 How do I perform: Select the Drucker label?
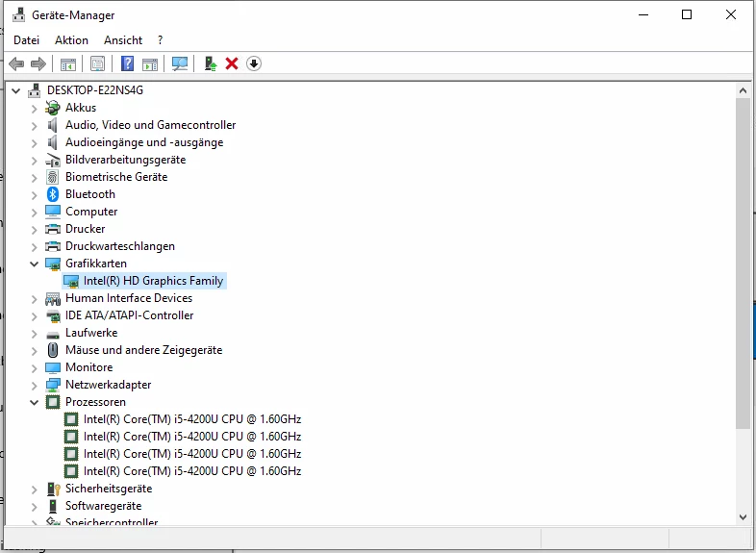[x=86, y=229]
